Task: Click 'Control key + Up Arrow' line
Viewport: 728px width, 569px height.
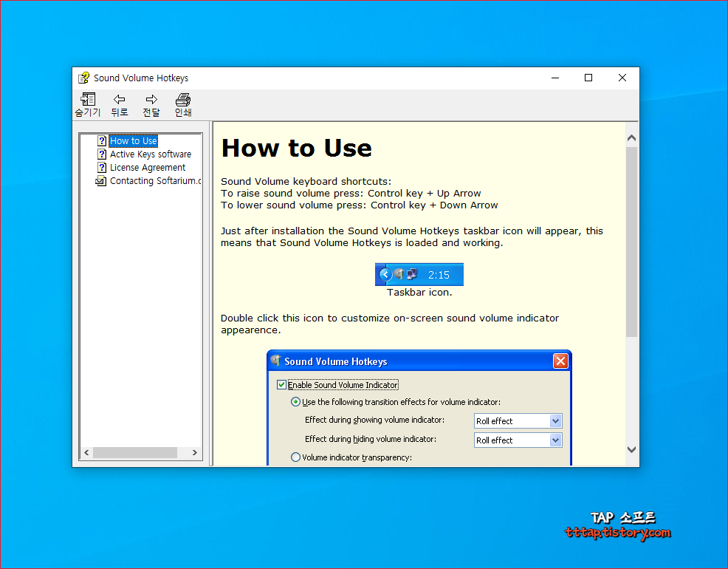Action: 351,193
